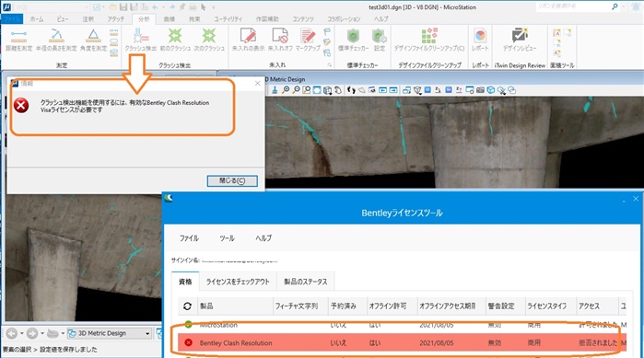Click the Update View brush icon in view toolbar

(275, 90)
